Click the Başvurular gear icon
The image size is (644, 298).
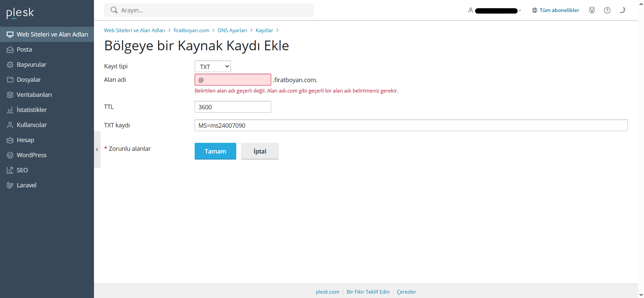10,64
